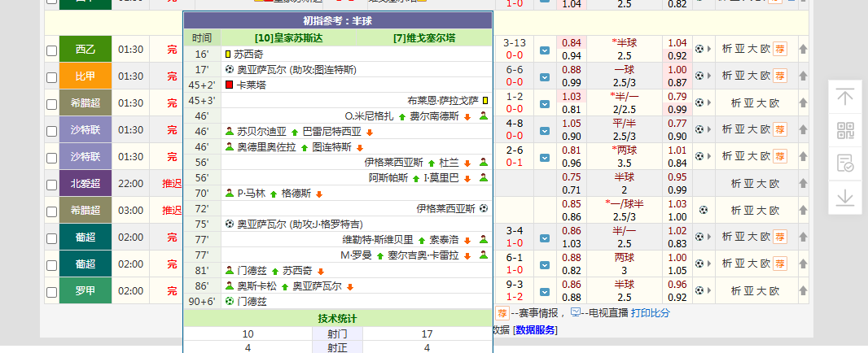
Task: Open the QR code icon in sidebar
Action: coord(845,131)
